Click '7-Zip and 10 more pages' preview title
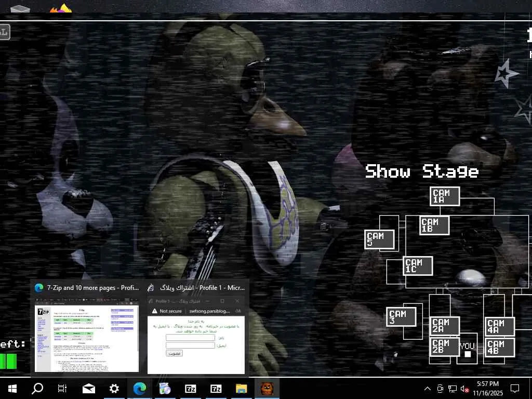This screenshot has width=532, height=399. tap(93, 288)
